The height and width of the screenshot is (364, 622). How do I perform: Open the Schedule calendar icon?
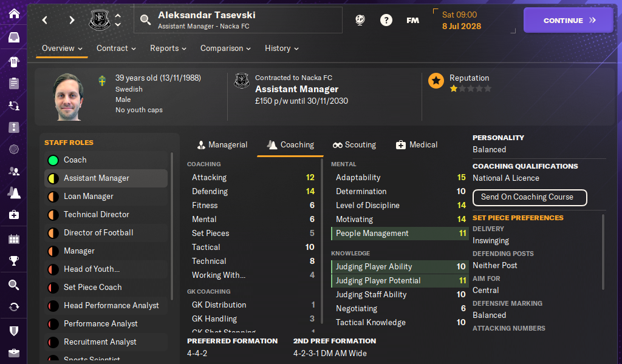point(13,239)
